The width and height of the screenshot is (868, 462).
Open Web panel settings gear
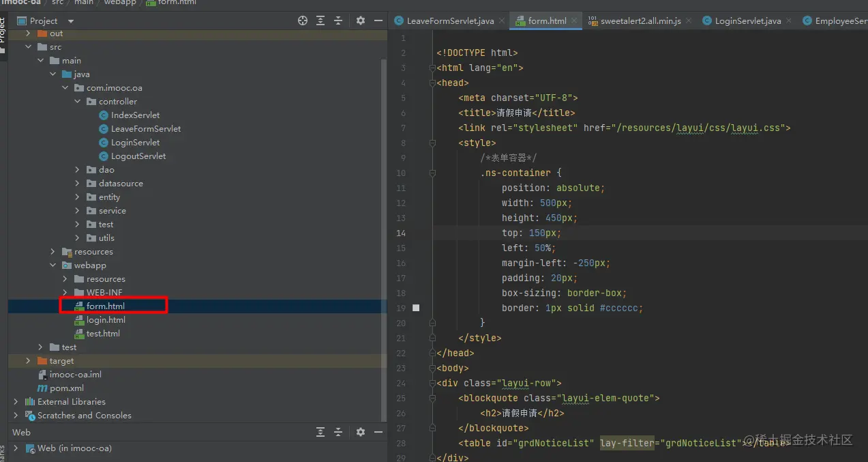(x=361, y=432)
